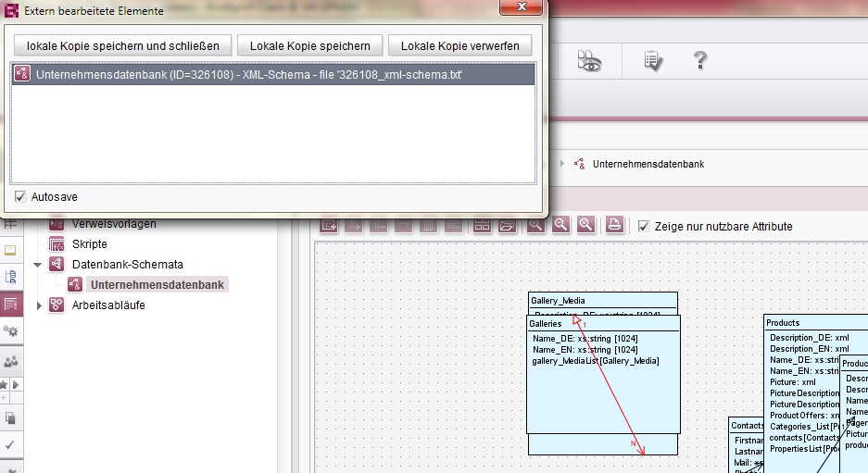Click the print schema icon

(x=614, y=225)
